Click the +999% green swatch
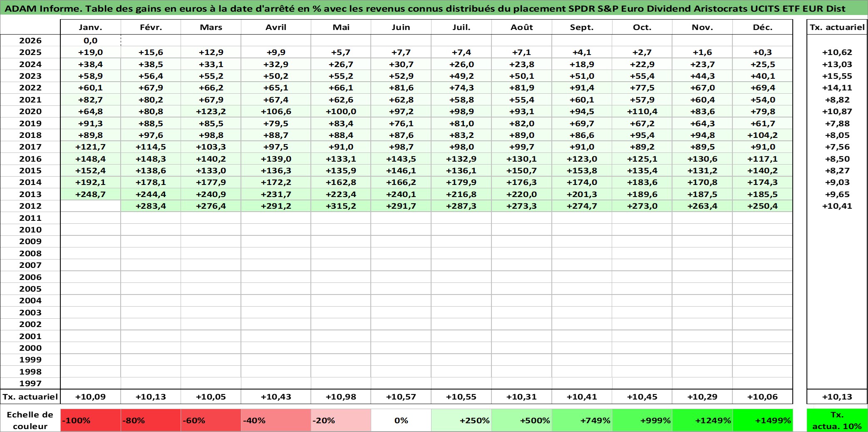 click(x=642, y=420)
